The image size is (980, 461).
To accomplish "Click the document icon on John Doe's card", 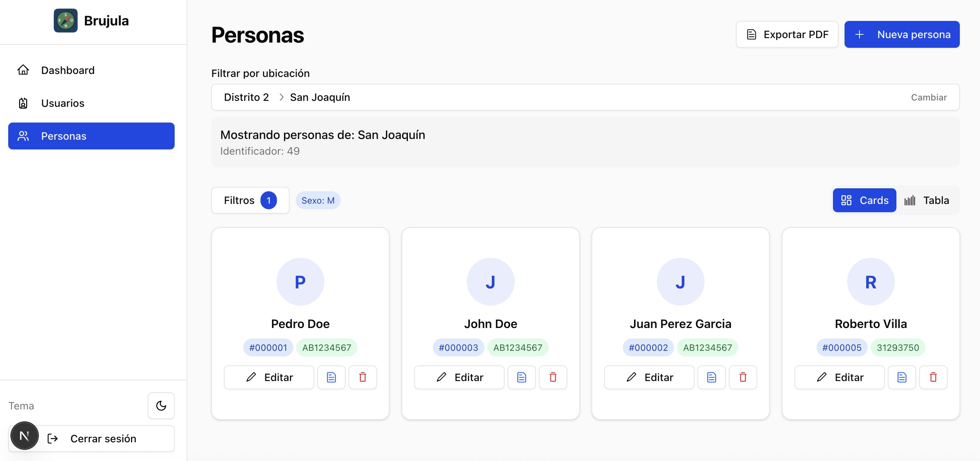I will pyautogui.click(x=521, y=377).
